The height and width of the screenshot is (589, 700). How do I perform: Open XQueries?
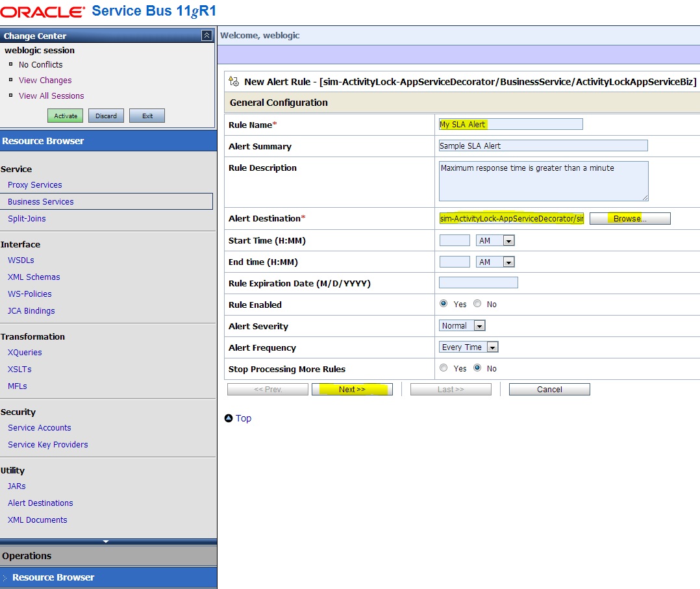25,353
